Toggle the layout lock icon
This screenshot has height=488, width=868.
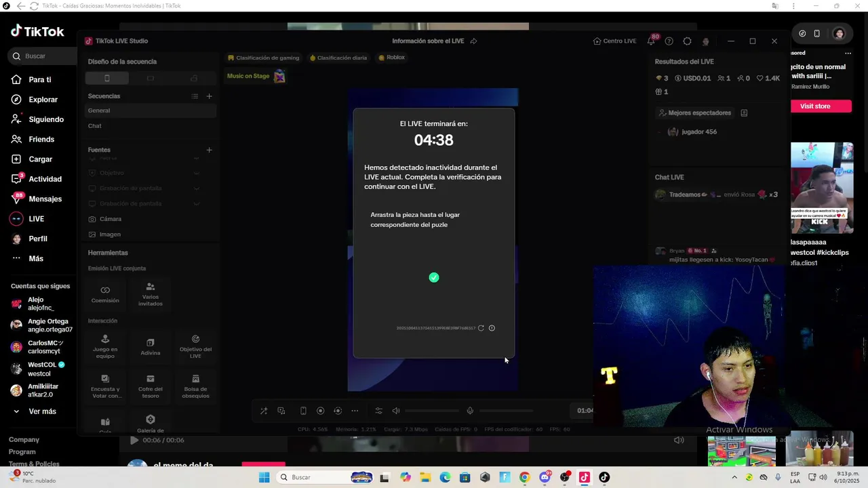(194, 78)
